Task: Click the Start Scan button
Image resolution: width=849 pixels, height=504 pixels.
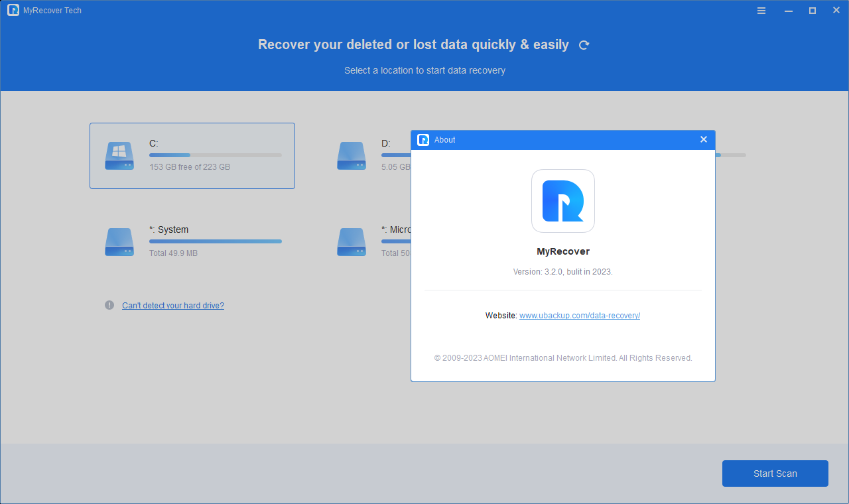Action: tap(775, 473)
